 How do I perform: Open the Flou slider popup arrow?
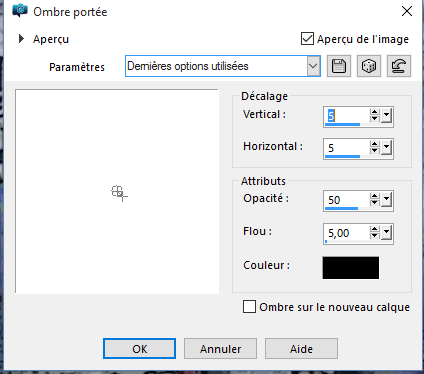386,232
